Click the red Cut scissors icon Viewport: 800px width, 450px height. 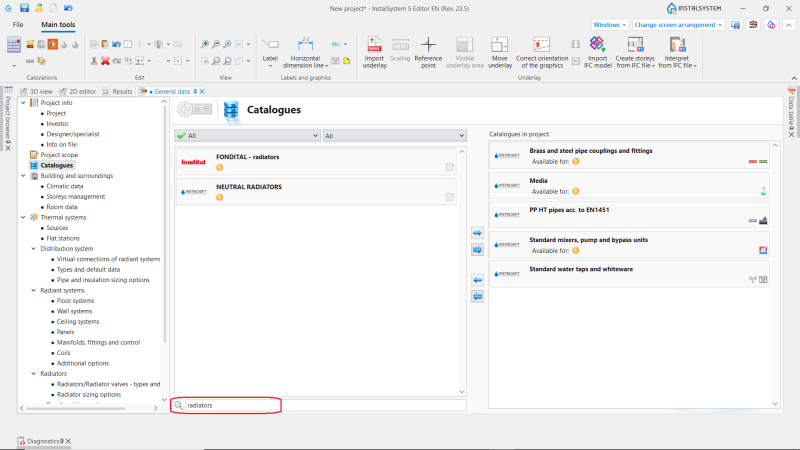coord(94,61)
